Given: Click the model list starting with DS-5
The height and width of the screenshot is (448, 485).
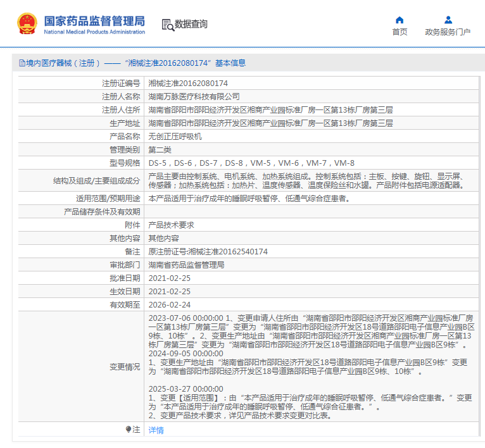Looking at the screenshot, I should pos(251,163).
